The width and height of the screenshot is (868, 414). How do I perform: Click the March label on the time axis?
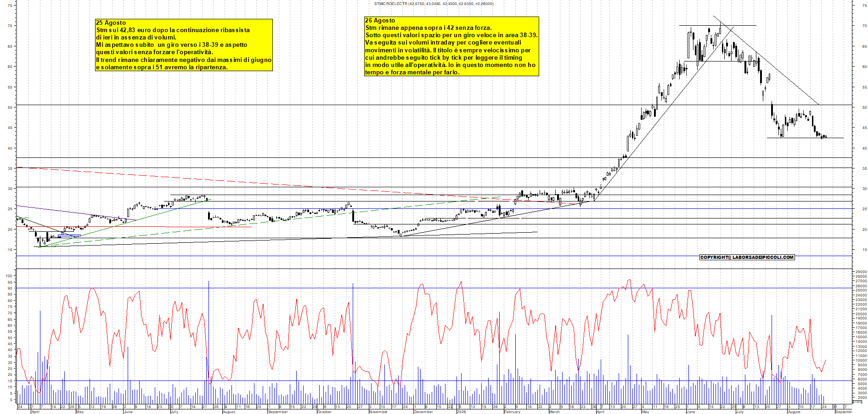(x=554, y=412)
